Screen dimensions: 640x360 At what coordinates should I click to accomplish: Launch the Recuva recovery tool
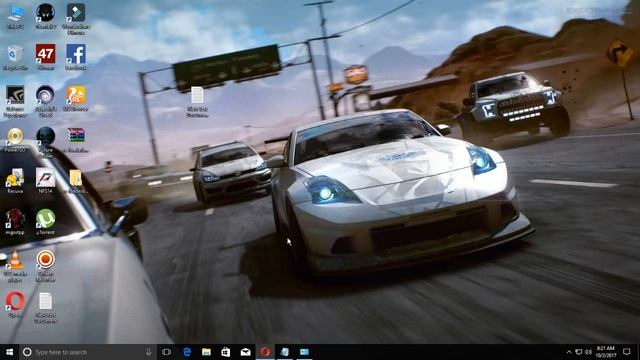coord(15,181)
